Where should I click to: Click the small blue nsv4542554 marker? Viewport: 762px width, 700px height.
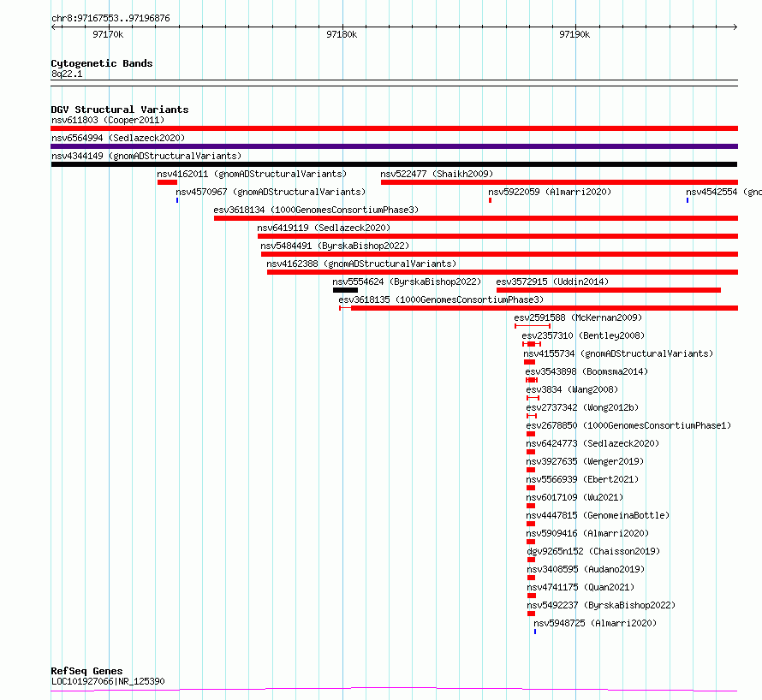point(688,200)
